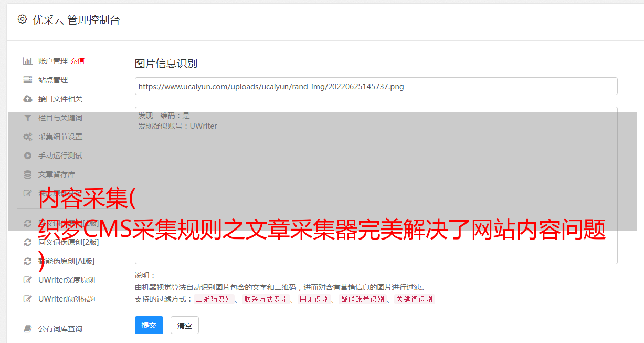Click the red 充值 link
Image resolution: width=644 pixels, height=343 pixels.
(x=77, y=61)
